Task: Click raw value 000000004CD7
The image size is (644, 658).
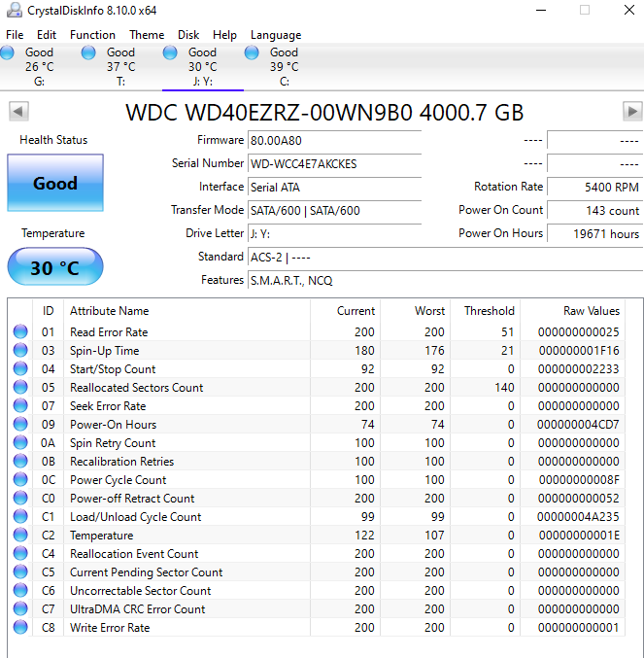Action: click(578, 425)
